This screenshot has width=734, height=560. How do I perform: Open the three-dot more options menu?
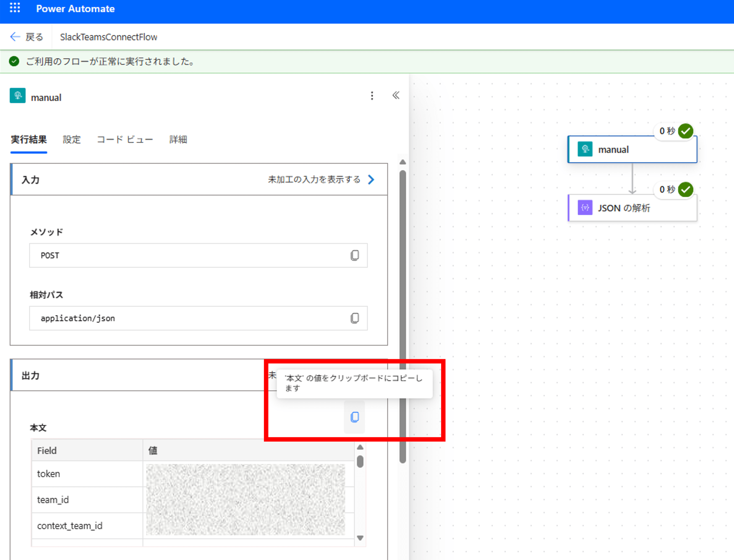point(372,96)
